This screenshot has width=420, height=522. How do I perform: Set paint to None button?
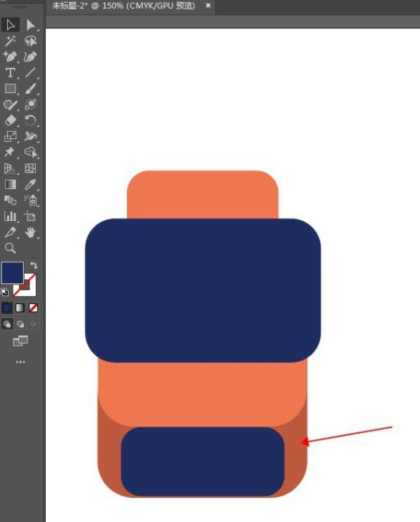33,308
